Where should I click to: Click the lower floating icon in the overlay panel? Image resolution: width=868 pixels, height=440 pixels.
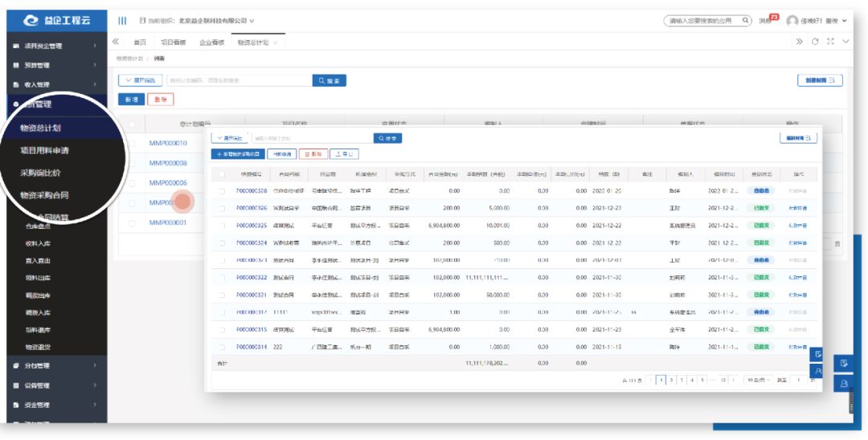point(817,372)
